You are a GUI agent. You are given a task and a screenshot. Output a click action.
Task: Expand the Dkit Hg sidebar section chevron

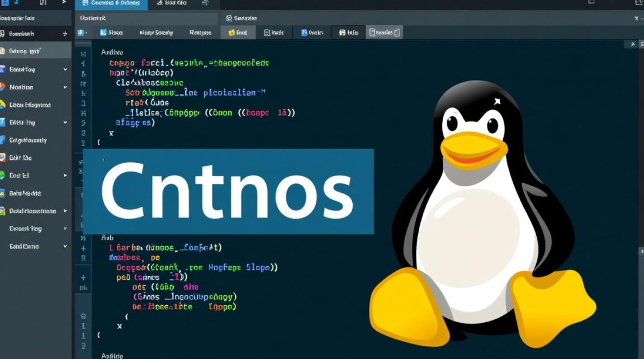tap(65, 122)
